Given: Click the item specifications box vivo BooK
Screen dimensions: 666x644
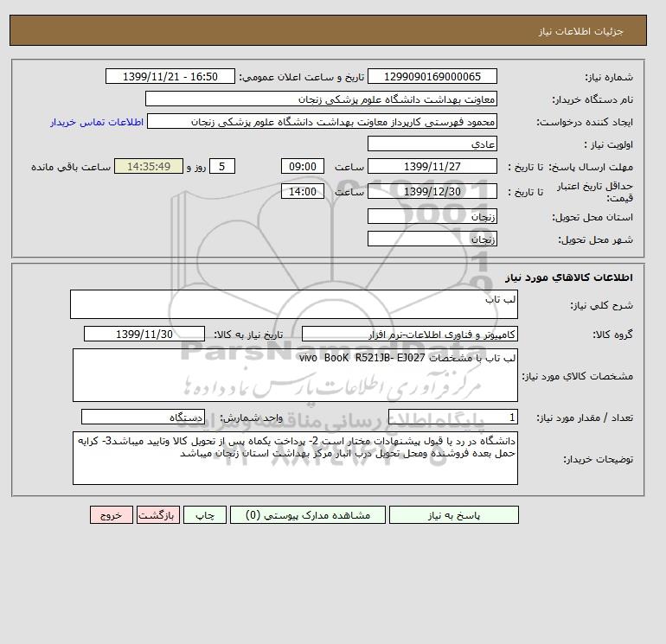Looking at the screenshot, I should point(295,375).
